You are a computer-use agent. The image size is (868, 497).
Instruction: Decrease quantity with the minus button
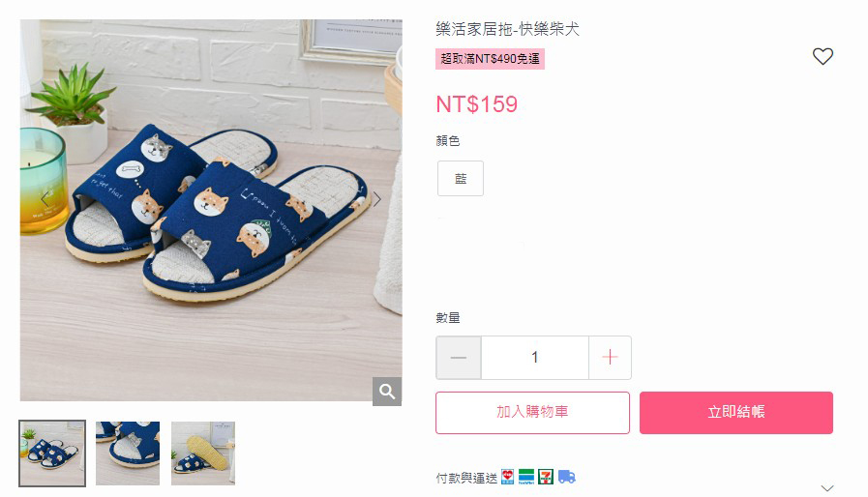point(459,358)
